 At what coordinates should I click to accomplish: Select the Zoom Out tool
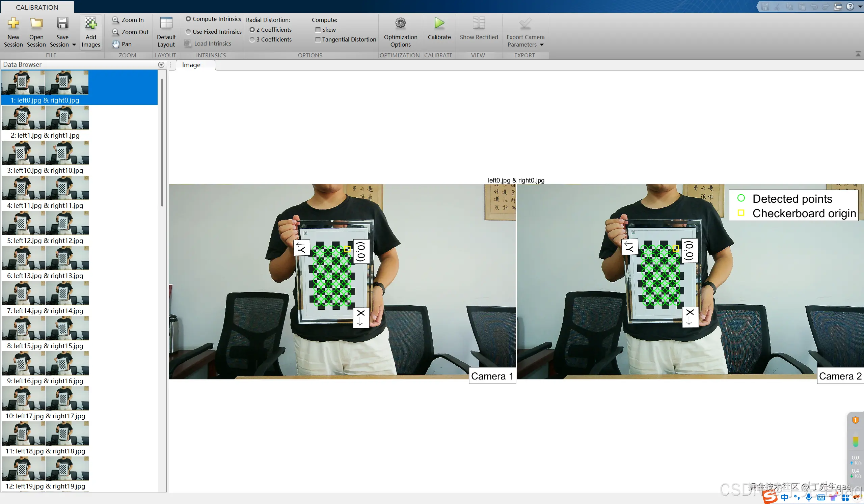point(130,32)
